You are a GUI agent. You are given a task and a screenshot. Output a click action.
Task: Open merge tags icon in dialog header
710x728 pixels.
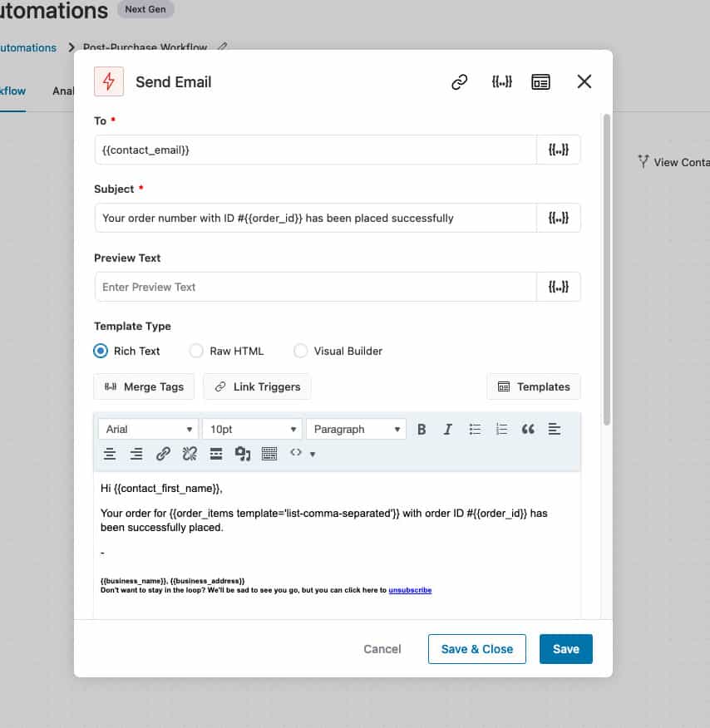click(x=501, y=82)
